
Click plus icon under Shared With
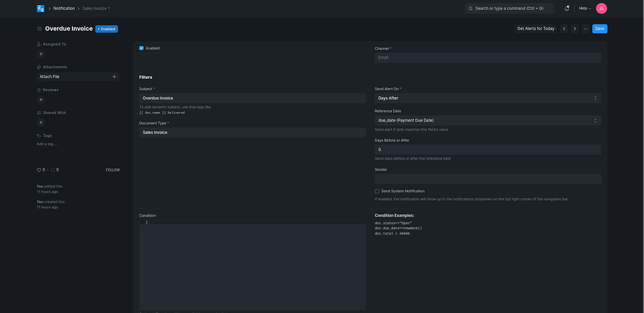coord(41,122)
